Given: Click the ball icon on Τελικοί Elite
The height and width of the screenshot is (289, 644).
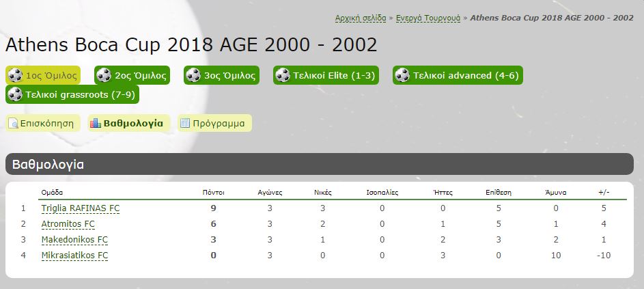Looking at the screenshot, I should (x=283, y=75).
